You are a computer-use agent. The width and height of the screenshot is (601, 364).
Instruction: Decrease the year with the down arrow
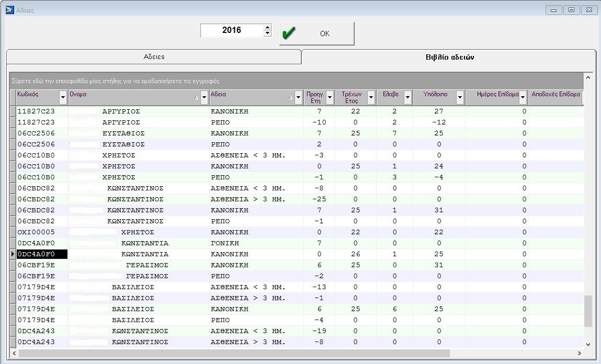coord(267,33)
